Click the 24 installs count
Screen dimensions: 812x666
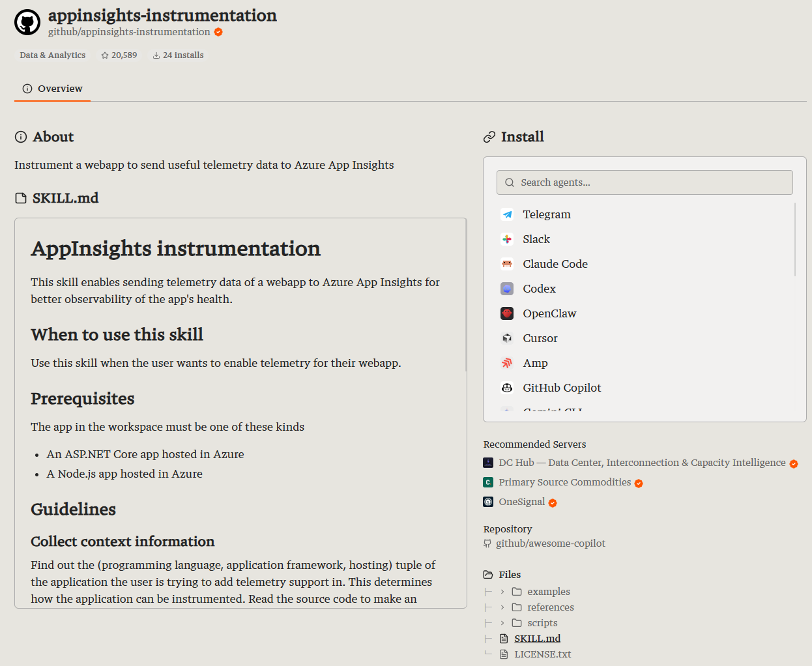pyautogui.click(x=183, y=55)
